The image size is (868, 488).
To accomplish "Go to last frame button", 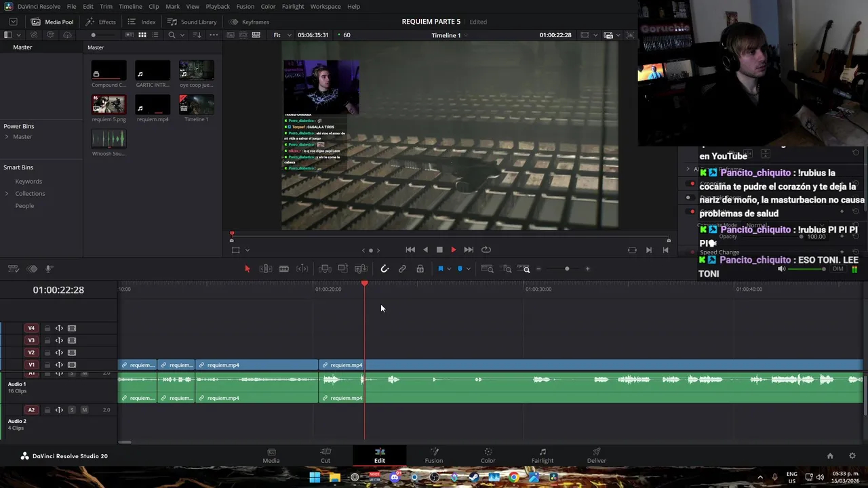I will click(469, 249).
